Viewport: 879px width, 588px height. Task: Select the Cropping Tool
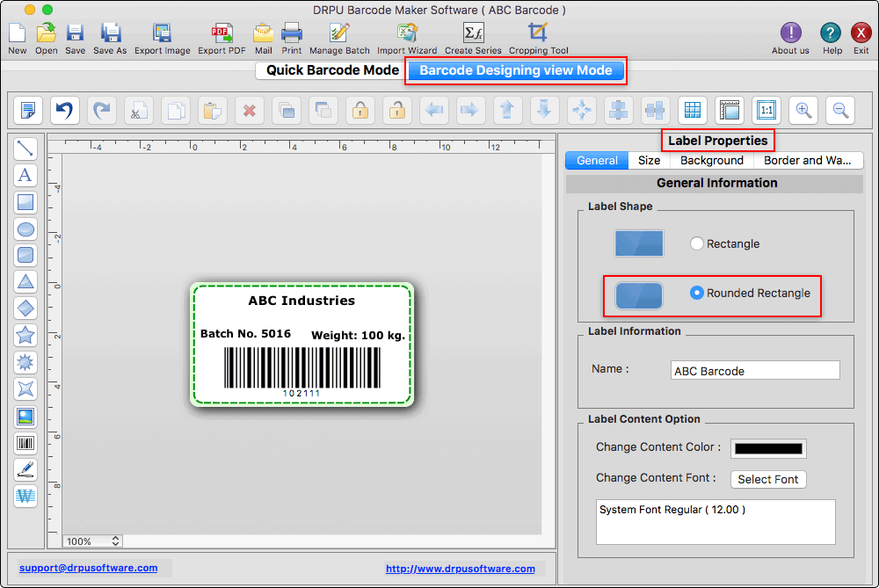538,38
